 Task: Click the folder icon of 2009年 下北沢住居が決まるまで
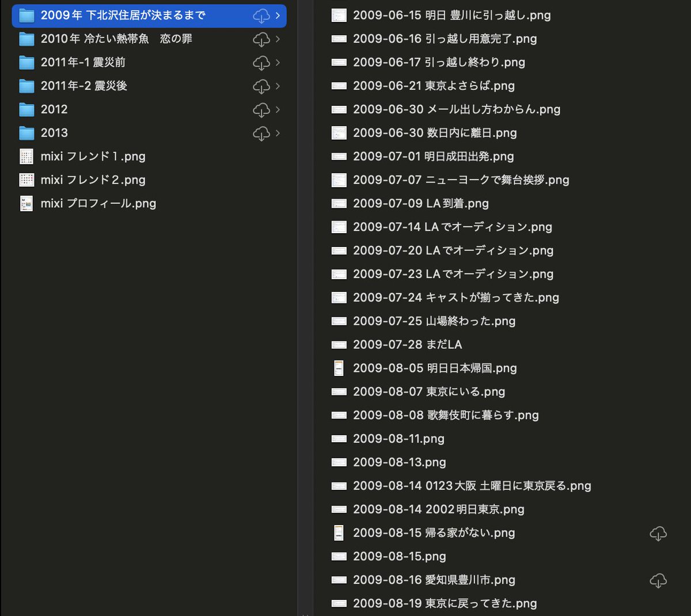click(x=26, y=16)
